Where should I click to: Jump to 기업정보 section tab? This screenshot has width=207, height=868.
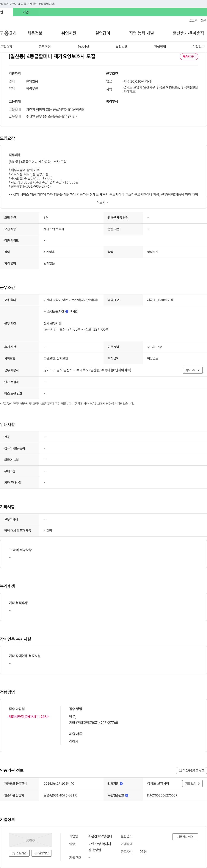click(198, 47)
